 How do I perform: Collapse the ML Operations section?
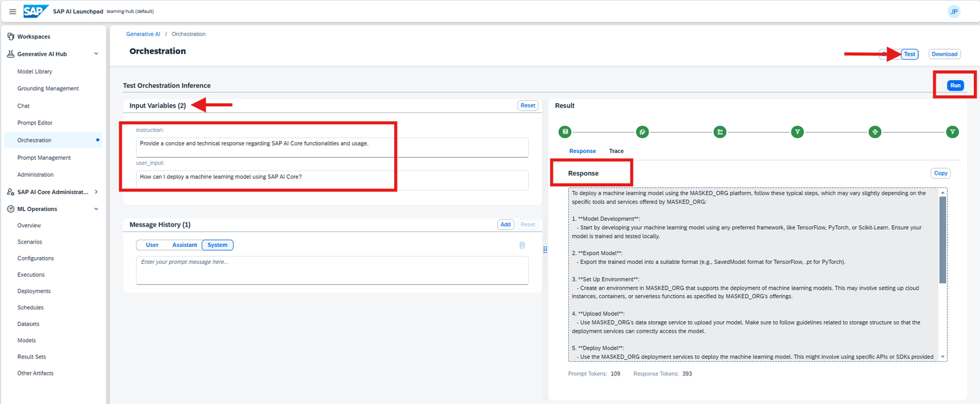[x=96, y=209]
